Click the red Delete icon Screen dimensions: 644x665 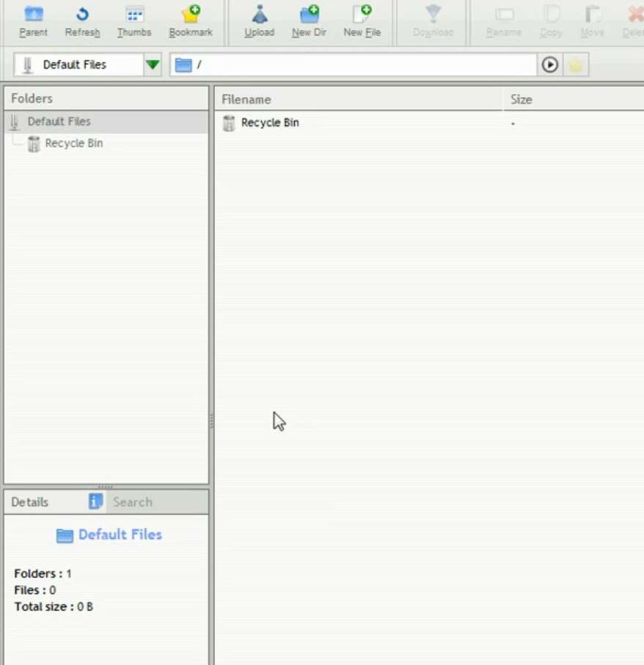(x=635, y=15)
